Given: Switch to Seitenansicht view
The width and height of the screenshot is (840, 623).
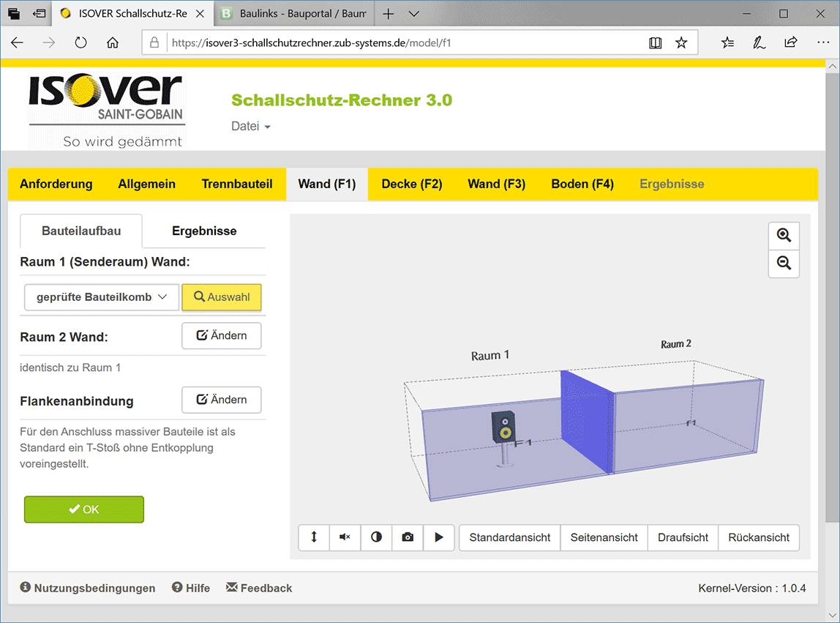Looking at the screenshot, I should click(x=604, y=537).
